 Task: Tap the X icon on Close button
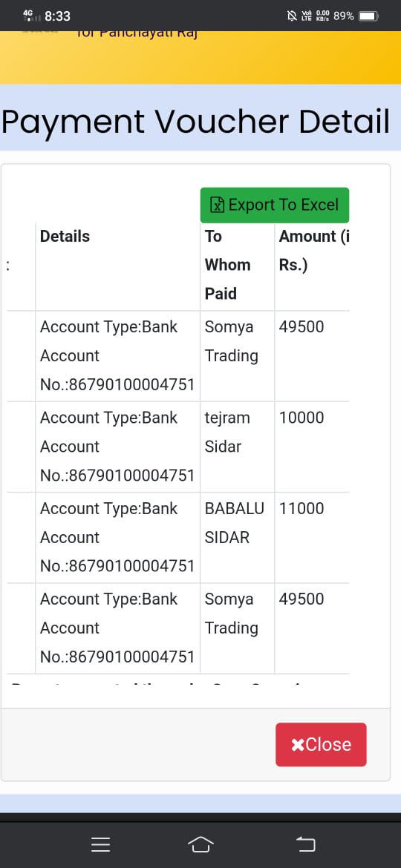point(298,745)
